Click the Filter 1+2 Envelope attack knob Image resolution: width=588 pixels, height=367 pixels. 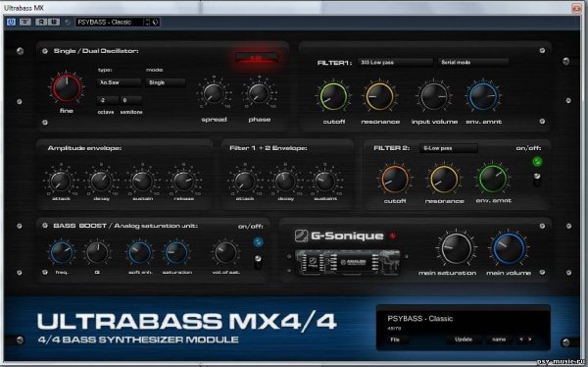(x=244, y=182)
